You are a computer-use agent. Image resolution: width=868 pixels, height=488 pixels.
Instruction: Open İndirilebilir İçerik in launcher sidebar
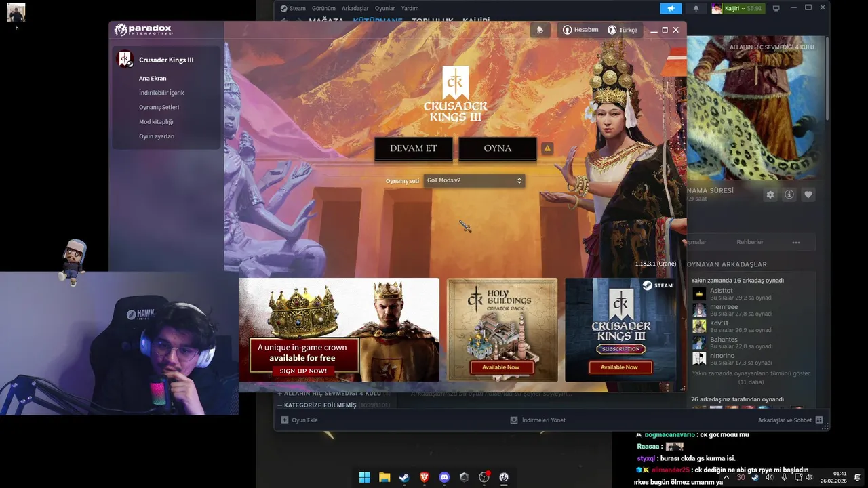point(161,92)
